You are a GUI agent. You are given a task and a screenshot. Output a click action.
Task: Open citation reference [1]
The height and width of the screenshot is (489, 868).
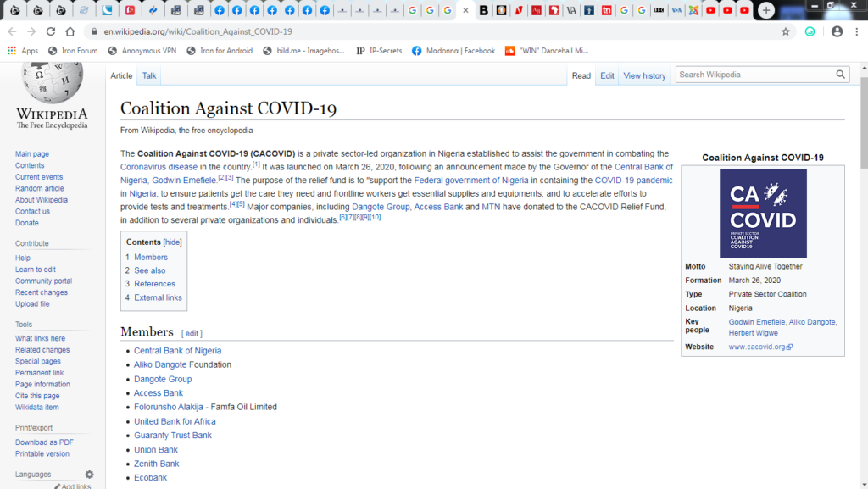tap(256, 164)
